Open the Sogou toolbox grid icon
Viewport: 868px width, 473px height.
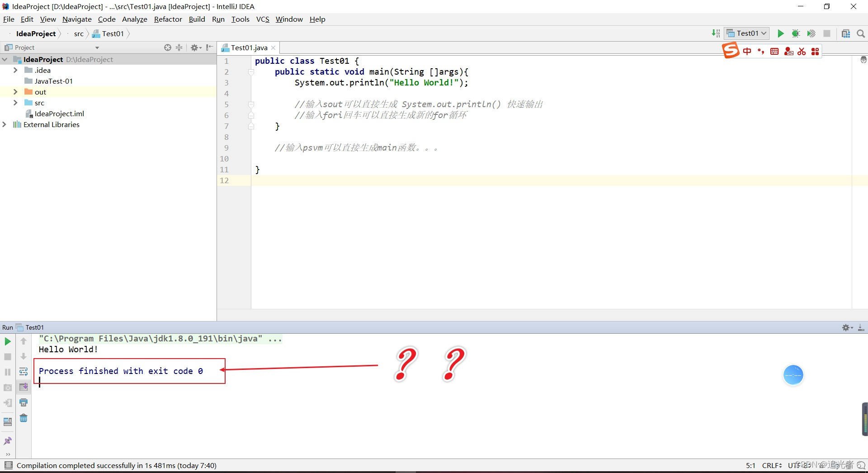(815, 52)
